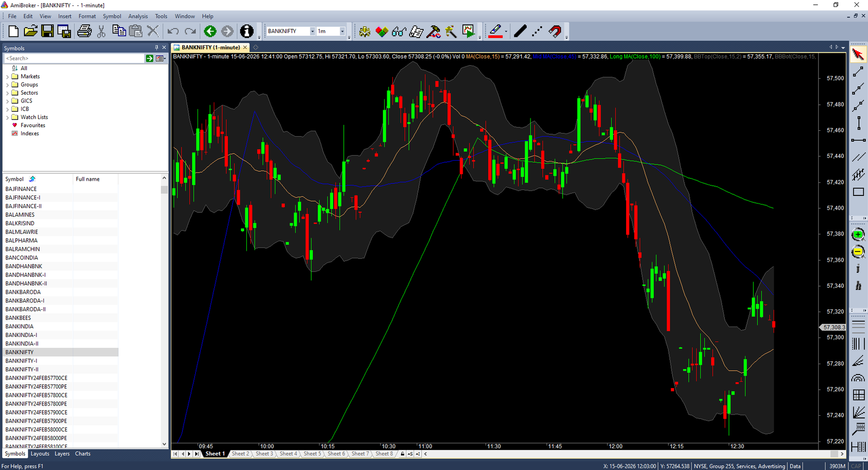Viewport: 868px width, 470px height.
Task: Open the 1m interval dropdown
Action: 342,31
